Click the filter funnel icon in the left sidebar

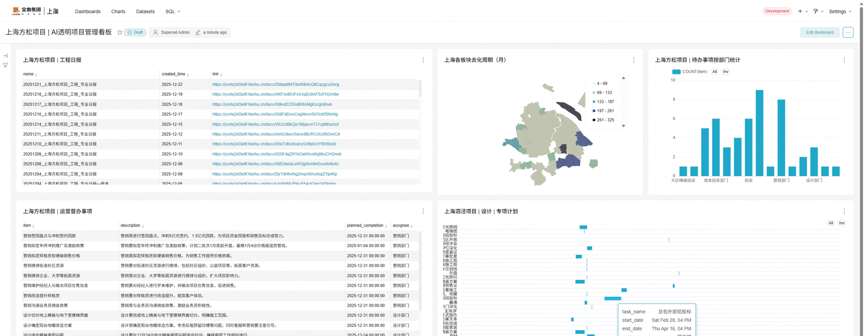[x=6, y=66]
